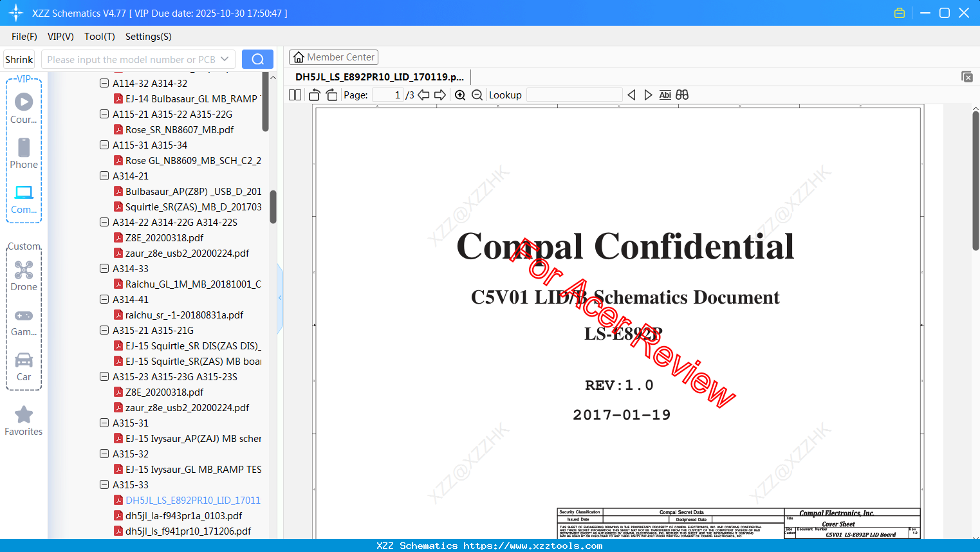Collapse the A314-41 tree node
The width and height of the screenshot is (980, 552).
pyautogui.click(x=104, y=299)
